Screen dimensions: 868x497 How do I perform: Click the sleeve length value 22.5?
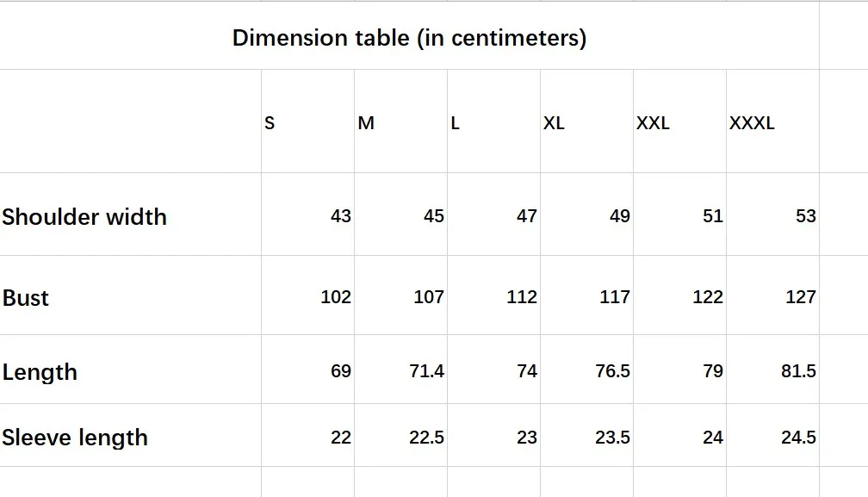pyautogui.click(x=427, y=438)
